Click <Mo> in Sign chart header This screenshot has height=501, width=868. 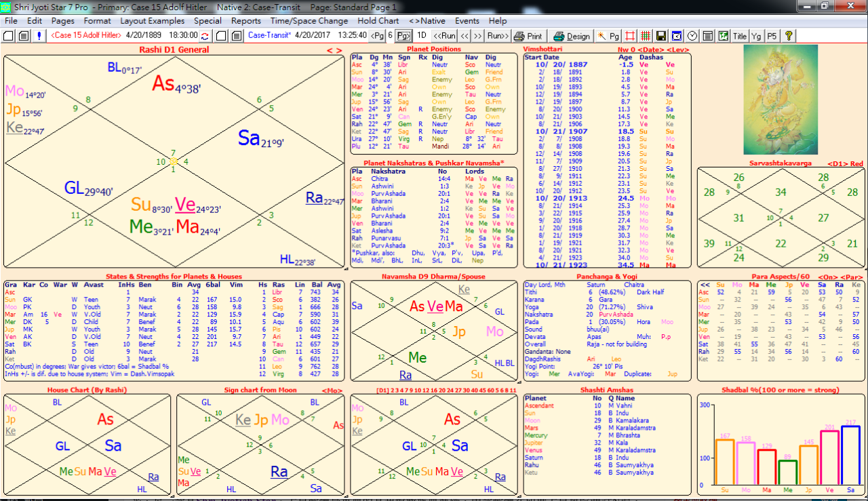(x=332, y=390)
